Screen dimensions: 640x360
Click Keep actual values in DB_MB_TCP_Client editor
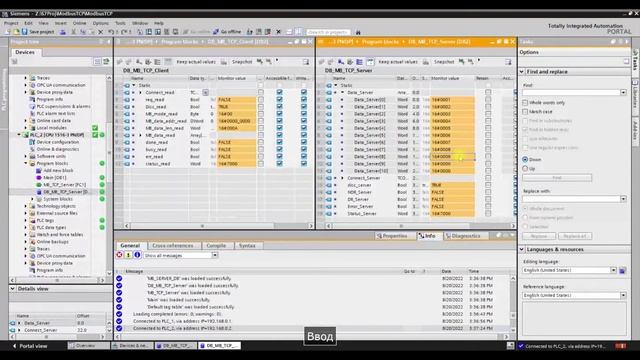tap(196, 62)
